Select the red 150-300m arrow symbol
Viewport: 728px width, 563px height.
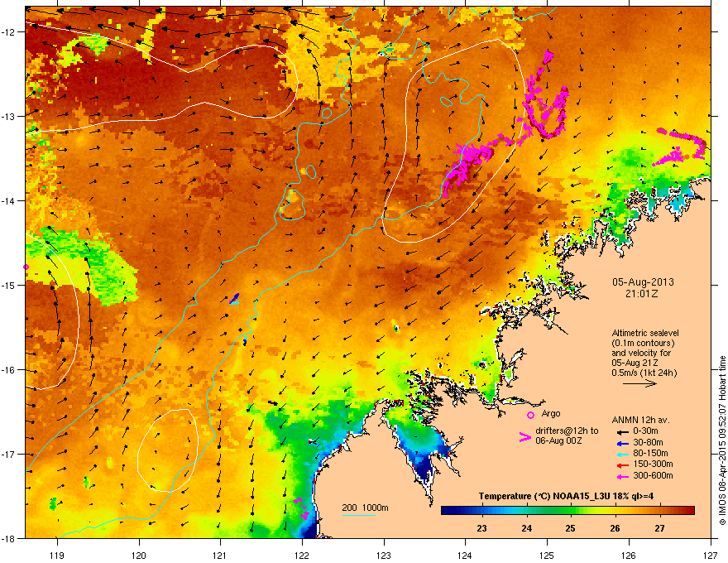point(623,465)
